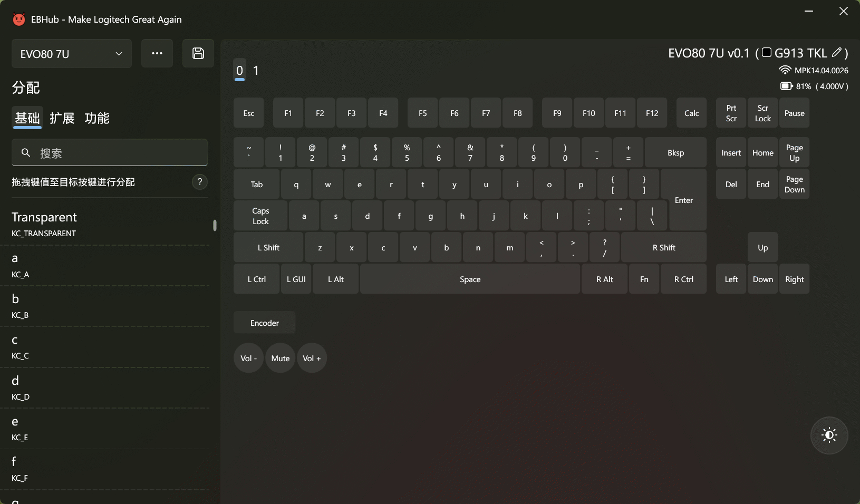The height and width of the screenshot is (504, 860).
Task: Click the keycode list scrollbar thumb
Action: pos(215,225)
